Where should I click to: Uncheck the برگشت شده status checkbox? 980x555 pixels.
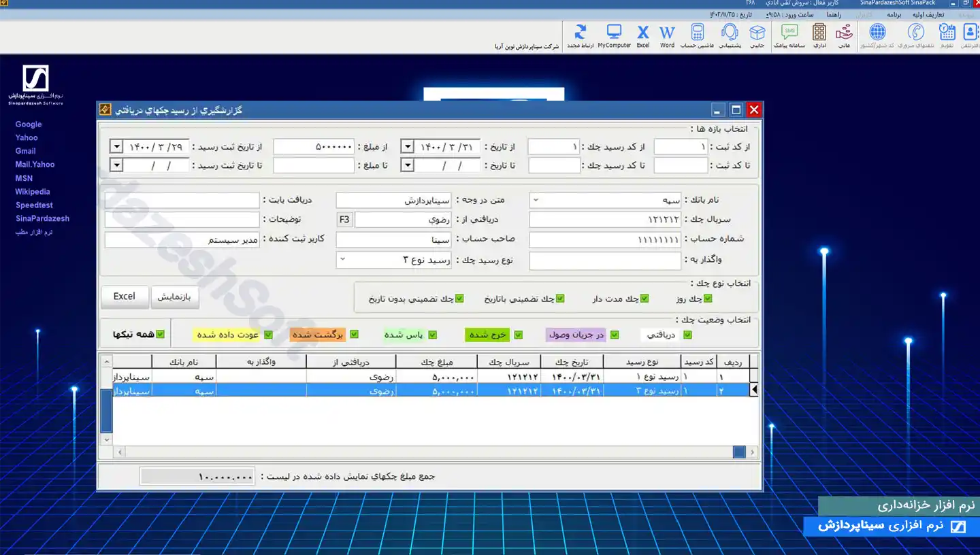[354, 335]
